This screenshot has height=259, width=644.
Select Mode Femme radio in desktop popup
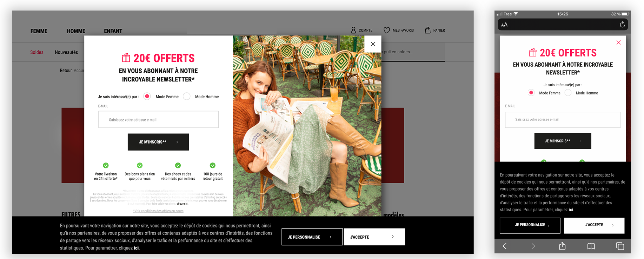click(x=147, y=97)
